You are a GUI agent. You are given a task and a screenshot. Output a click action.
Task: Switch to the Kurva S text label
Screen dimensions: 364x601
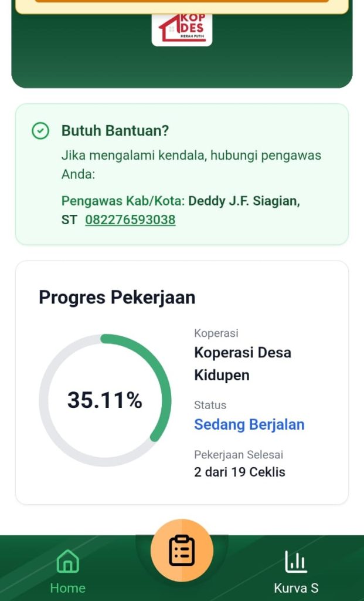(296, 588)
